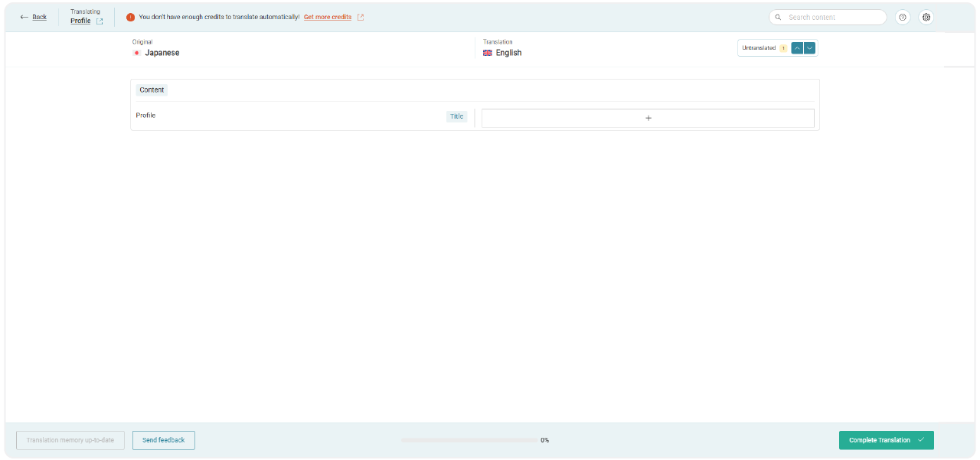This screenshot has height=460, width=980.
Task: Open the Profile page external link icon
Action: pyautogui.click(x=100, y=21)
